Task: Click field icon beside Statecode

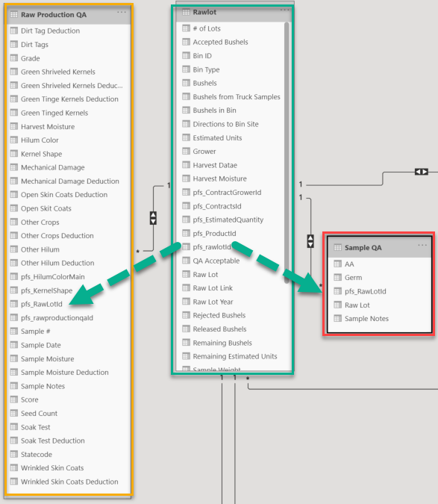Action: (x=14, y=454)
